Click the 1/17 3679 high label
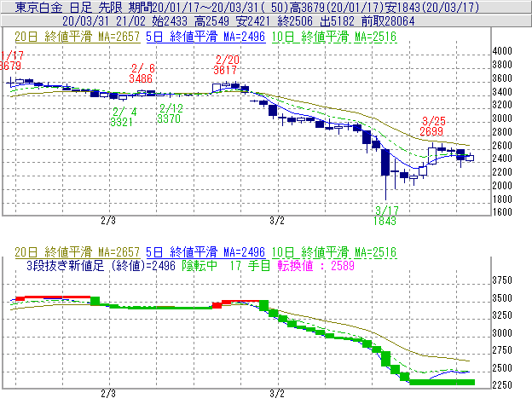The width and height of the screenshot is (532, 404). click(x=11, y=61)
